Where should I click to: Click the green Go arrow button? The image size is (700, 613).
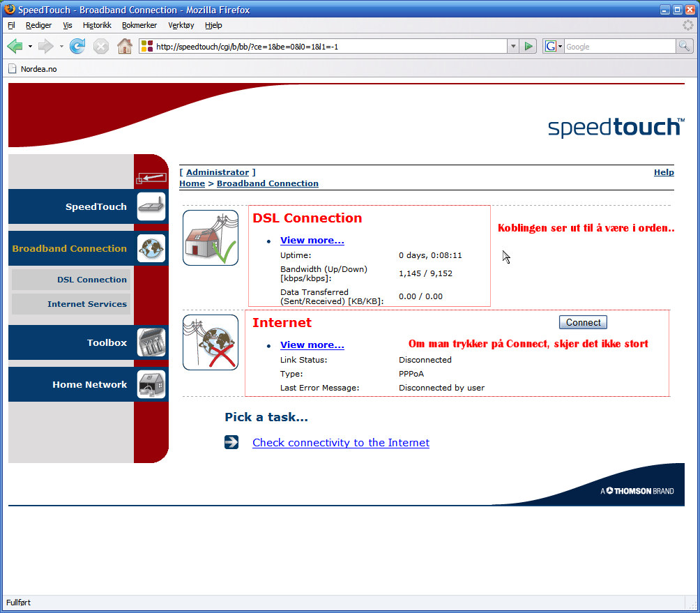[528, 46]
